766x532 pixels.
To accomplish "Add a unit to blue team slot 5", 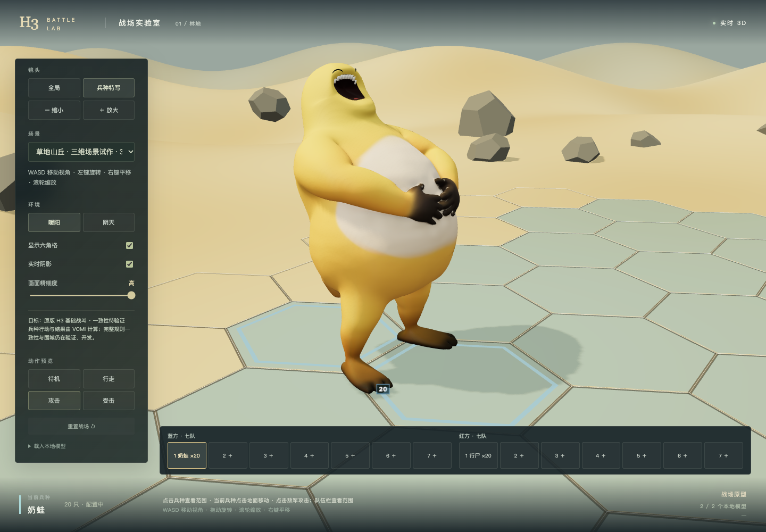I will (350, 455).
